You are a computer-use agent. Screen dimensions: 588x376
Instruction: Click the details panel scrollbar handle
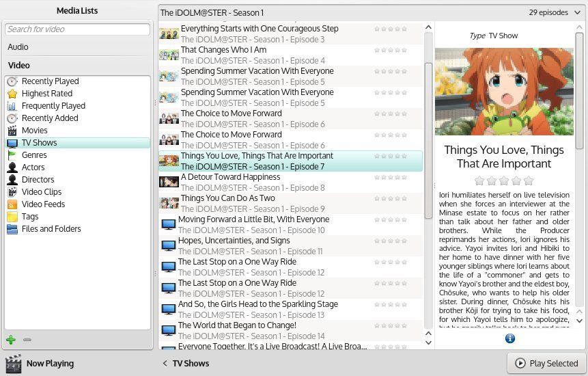point(579,90)
